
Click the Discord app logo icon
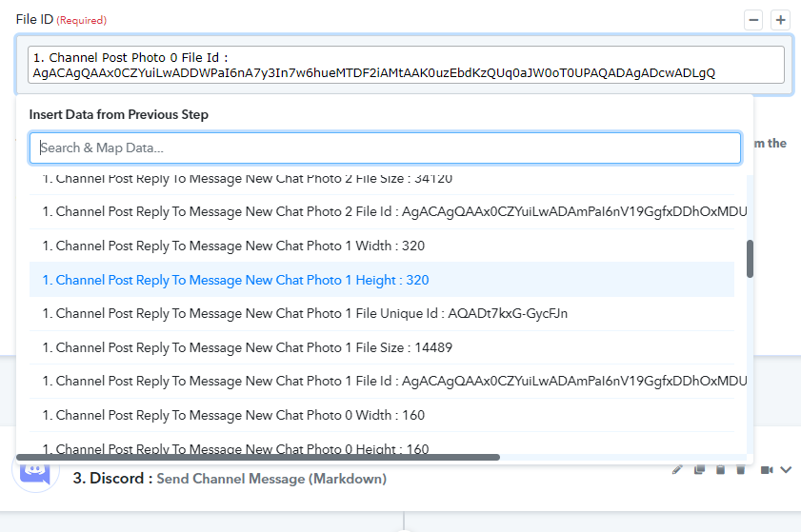coord(35,472)
